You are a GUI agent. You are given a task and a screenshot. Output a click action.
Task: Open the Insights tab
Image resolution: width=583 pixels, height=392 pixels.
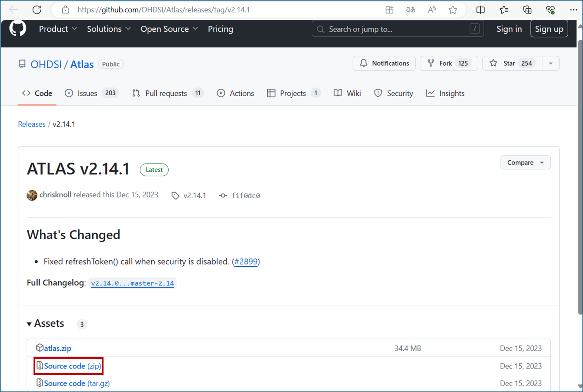click(445, 93)
